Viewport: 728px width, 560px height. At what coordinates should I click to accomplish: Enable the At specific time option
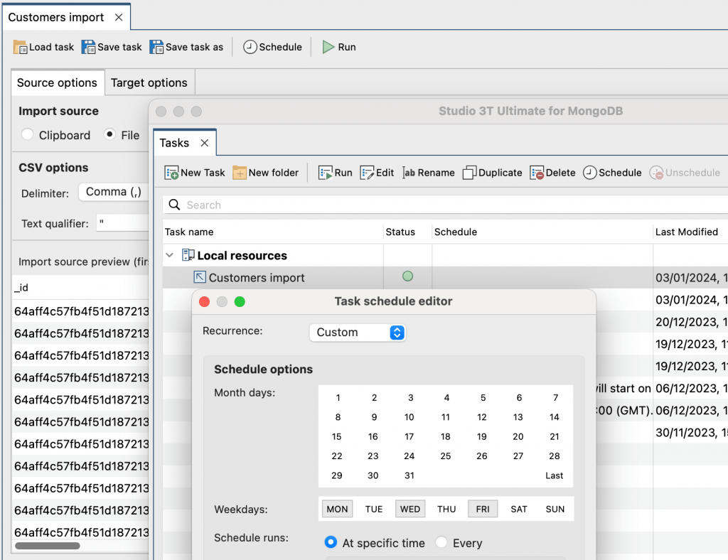click(x=330, y=542)
